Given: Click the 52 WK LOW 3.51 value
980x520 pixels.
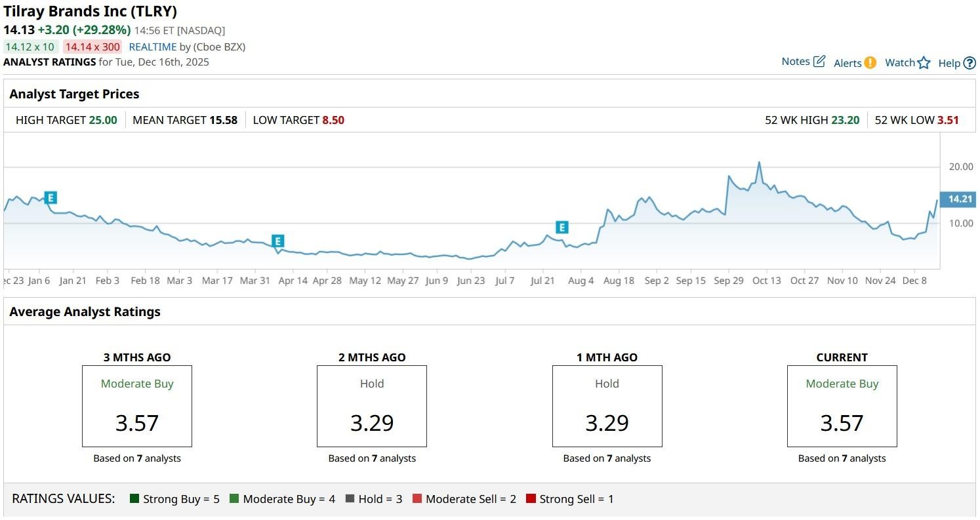Looking at the screenshot, I should click(x=948, y=120).
